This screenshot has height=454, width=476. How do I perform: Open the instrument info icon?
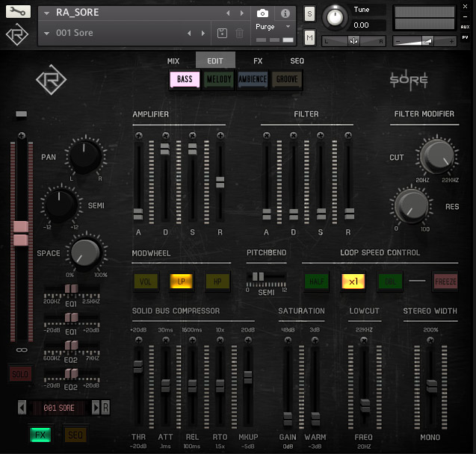click(x=285, y=13)
